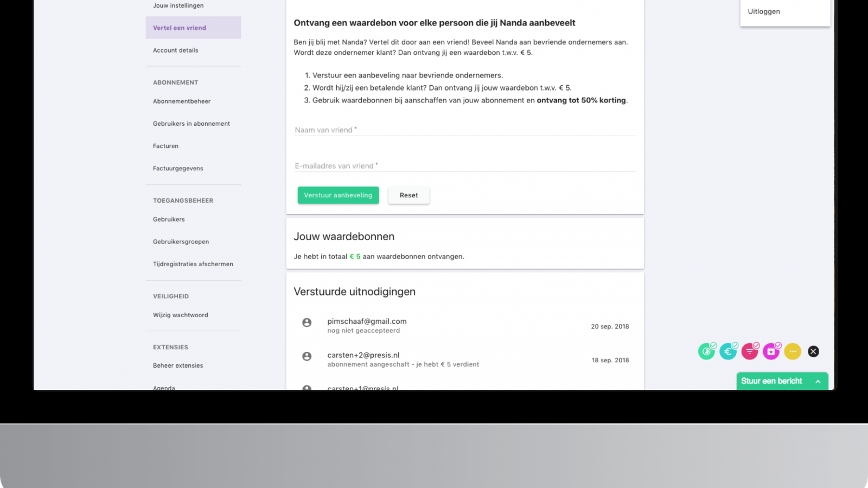Send recommendation with Verstuur aanbeveling button
Image resolution: width=868 pixels, height=488 pixels.
click(338, 195)
